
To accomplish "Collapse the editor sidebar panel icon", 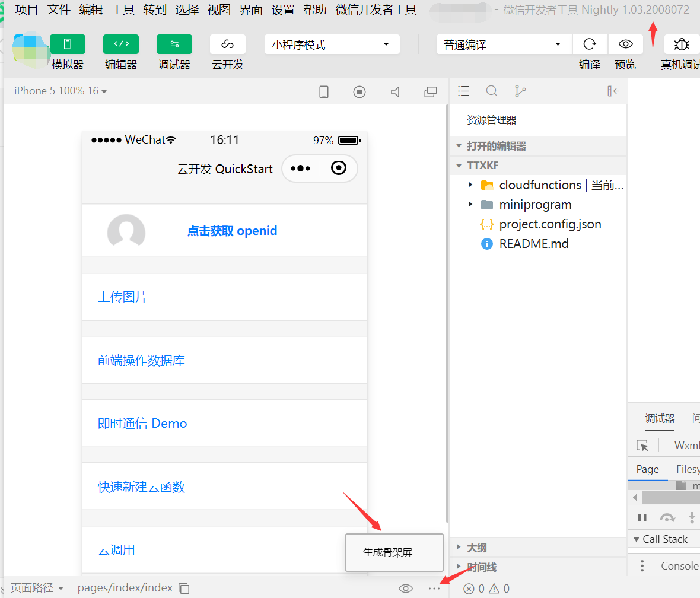I will coord(613,91).
